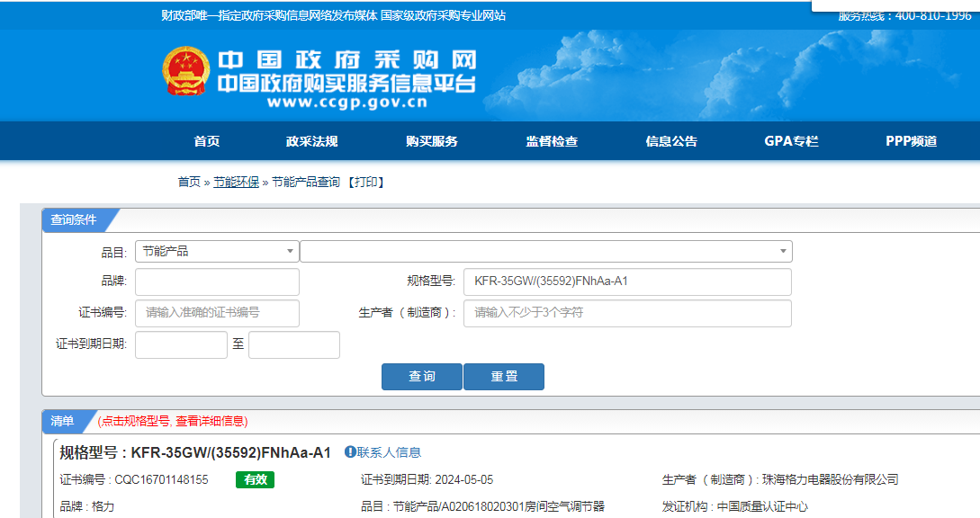The height and width of the screenshot is (518, 980).
Task: Open the 联系人信息 contact info link
Action: [x=389, y=452]
